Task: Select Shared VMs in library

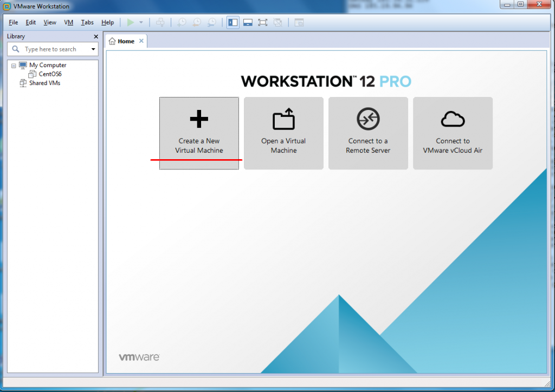Action: click(44, 83)
